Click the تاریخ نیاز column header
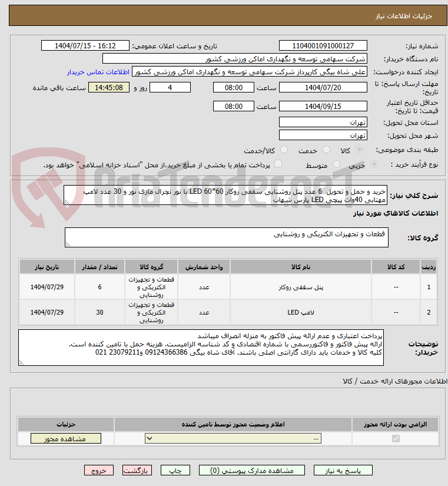Screen dimensions: 448x486 pos(47,267)
